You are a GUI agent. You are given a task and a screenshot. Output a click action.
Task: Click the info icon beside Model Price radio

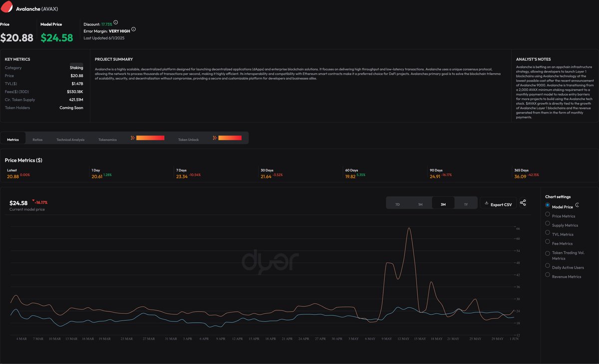578,205
